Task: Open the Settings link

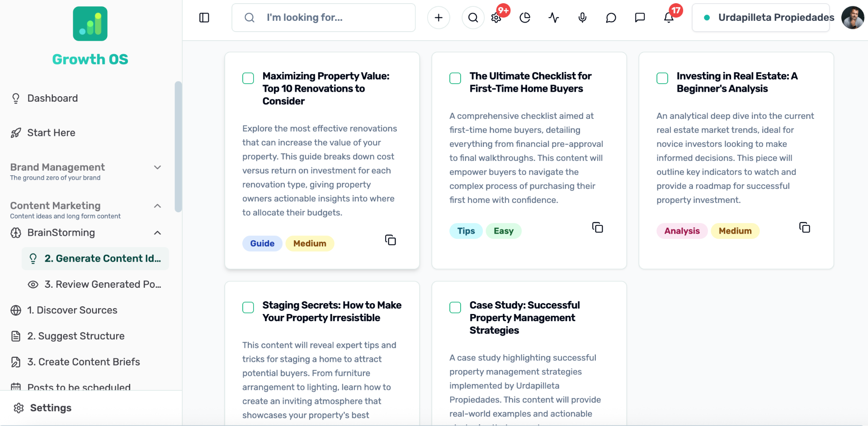Action: click(x=51, y=408)
